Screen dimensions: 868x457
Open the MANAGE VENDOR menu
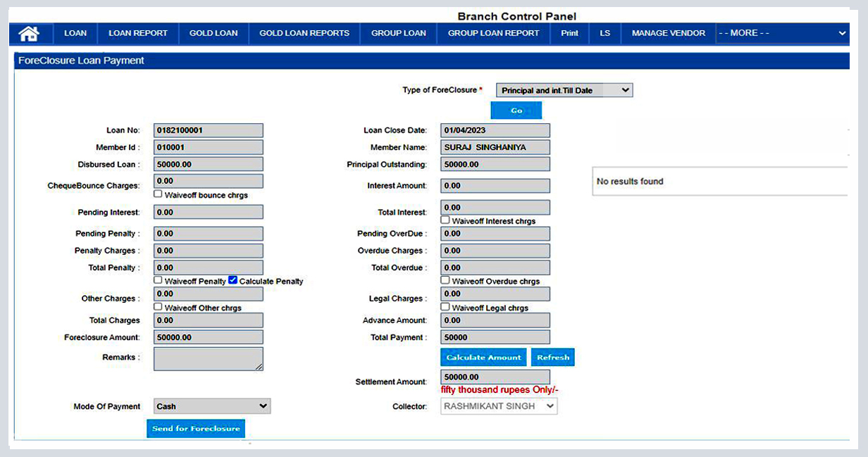pyautogui.click(x=667, y=33)
